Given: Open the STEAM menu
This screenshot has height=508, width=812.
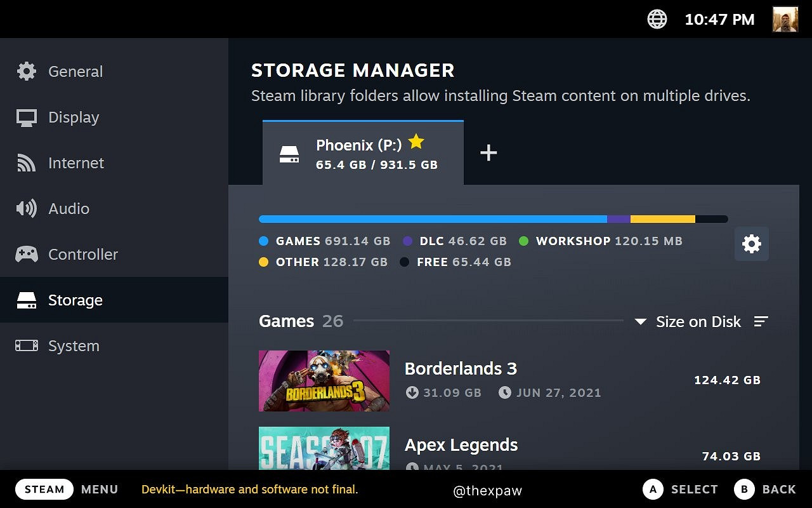Looking at the screenshot, I should coord(44,489).
